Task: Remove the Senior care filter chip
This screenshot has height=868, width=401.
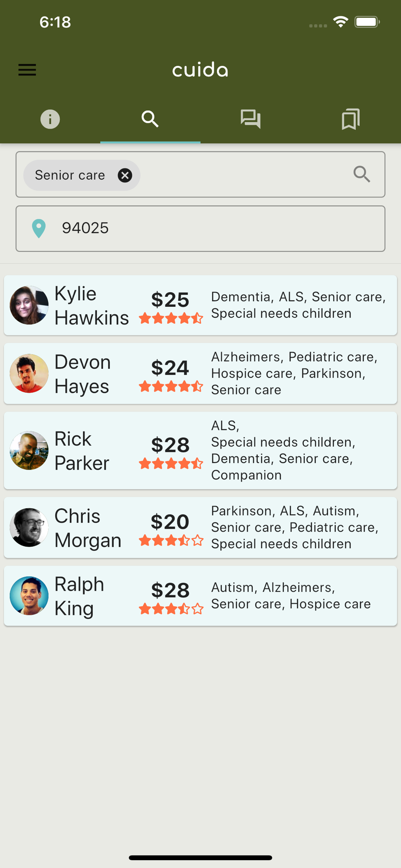Action: [x=125, y=175]
